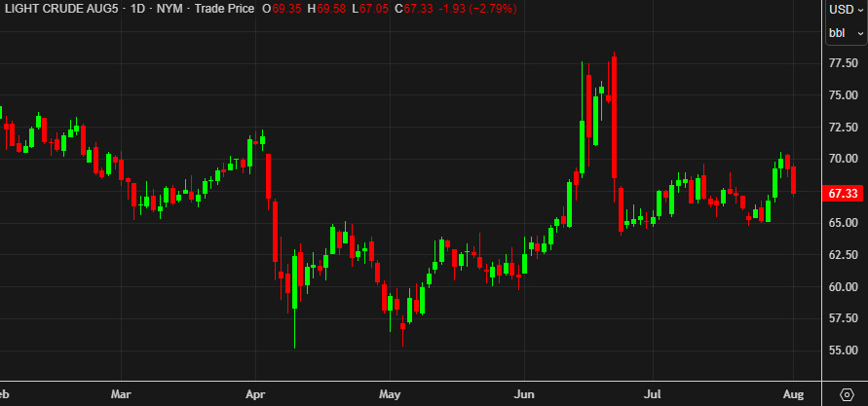Click the low value 67.05

point(374,9)
